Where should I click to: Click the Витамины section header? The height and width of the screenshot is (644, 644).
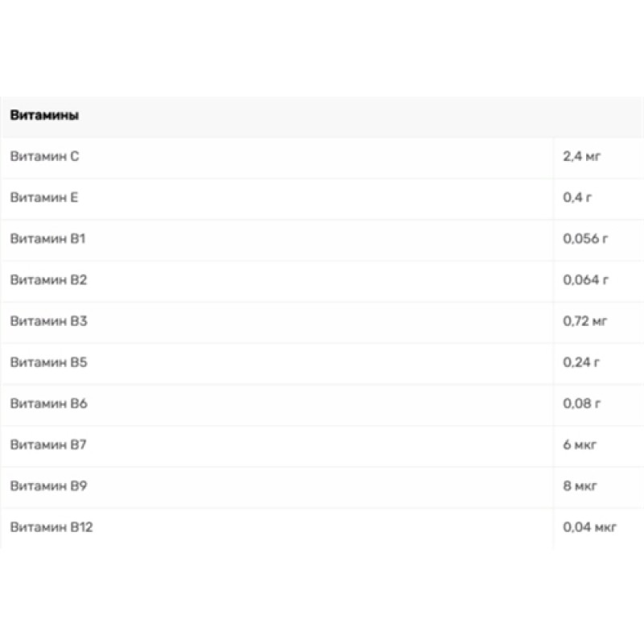pyautogui.click(x=44, y=115)
